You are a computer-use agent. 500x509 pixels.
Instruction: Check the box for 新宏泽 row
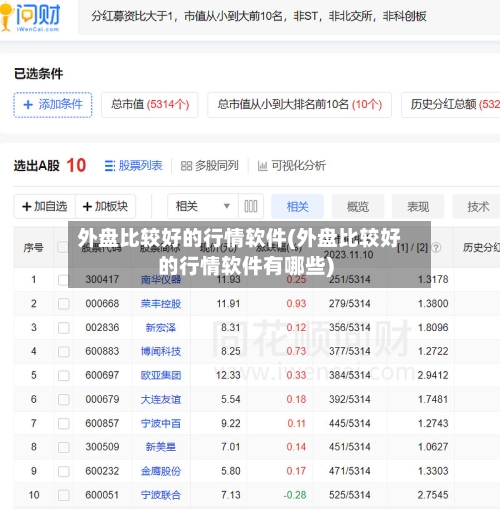point(63,328)
